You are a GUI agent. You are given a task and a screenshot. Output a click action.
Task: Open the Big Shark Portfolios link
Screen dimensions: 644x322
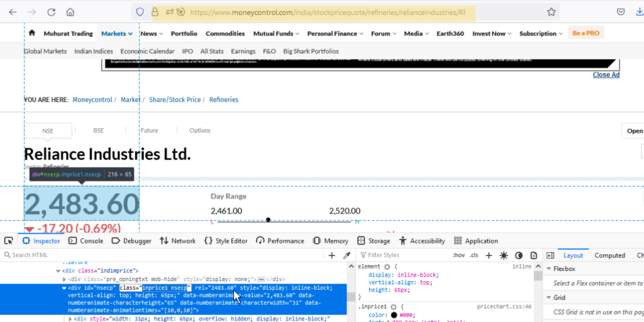tap(311, 52)
